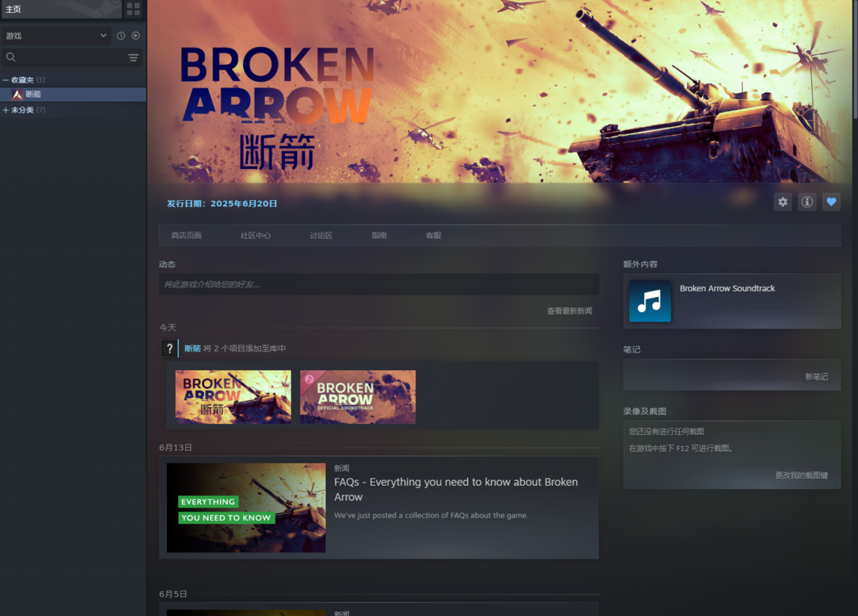Click the FAQ collection summary text

point(431,515)
